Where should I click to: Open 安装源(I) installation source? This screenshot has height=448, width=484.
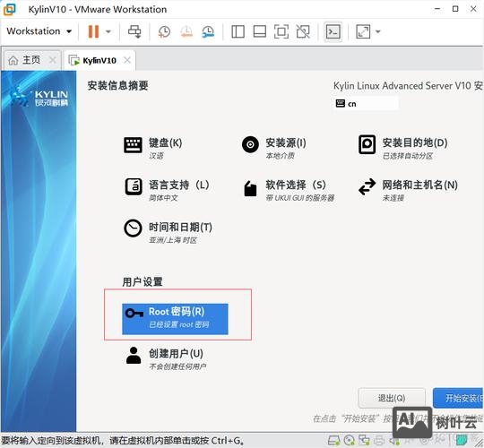click(x=274, y=148)
